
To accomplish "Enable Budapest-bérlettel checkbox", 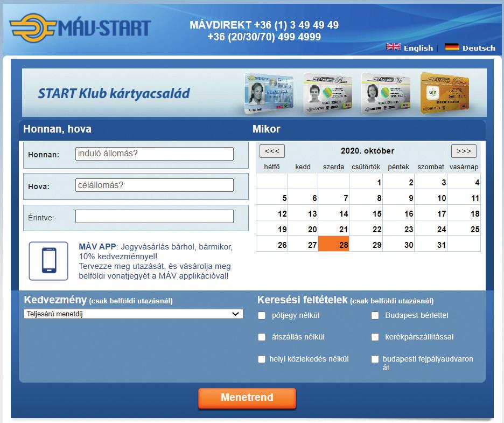I will [x=375, y=316].
